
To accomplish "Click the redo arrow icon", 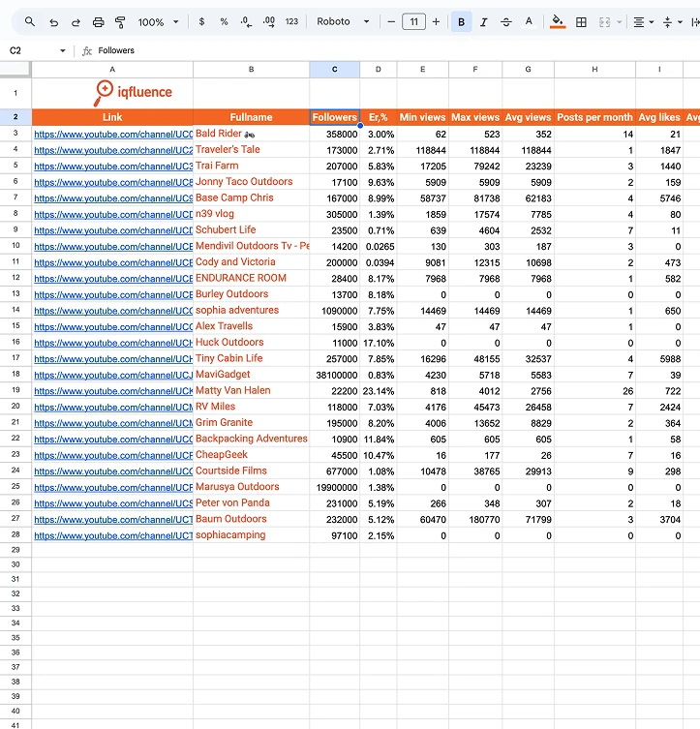I will (76, 22).
